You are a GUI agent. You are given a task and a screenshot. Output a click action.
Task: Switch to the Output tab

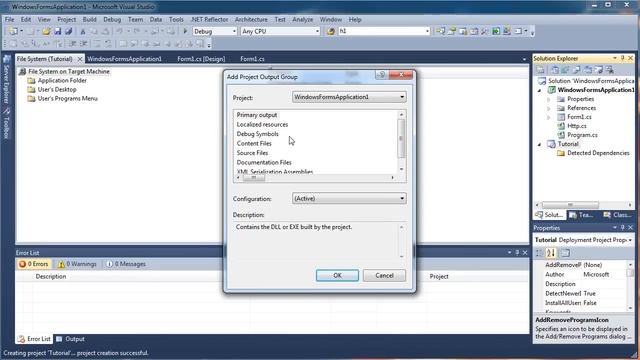pos(70,339)
